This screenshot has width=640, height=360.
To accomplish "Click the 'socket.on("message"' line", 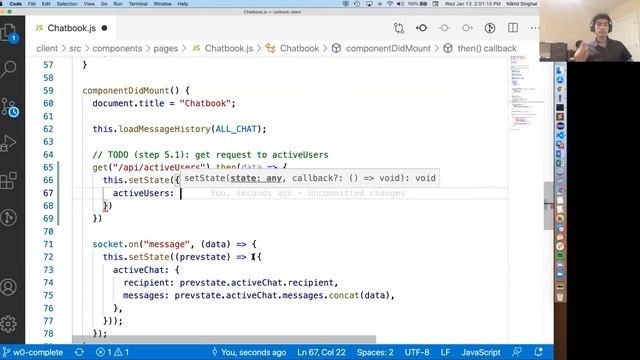I will click(x=174, y=244).
